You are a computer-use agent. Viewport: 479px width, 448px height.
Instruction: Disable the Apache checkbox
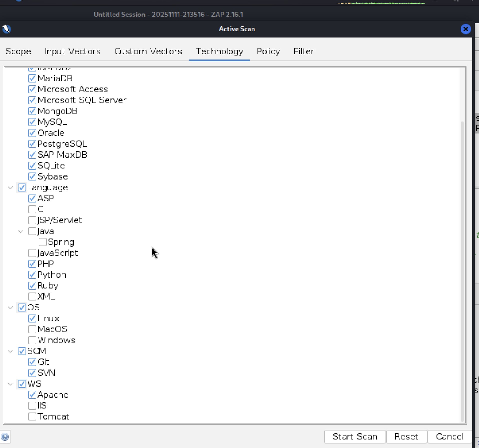32,395
